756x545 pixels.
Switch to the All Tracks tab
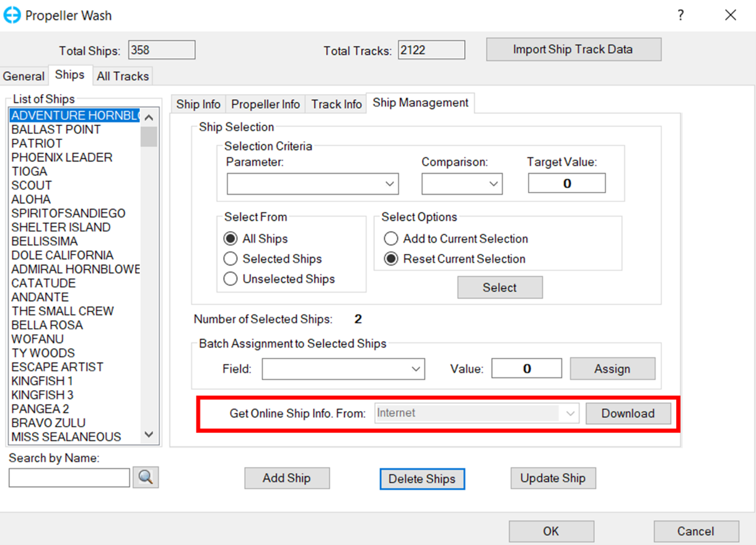click(122, 76)
